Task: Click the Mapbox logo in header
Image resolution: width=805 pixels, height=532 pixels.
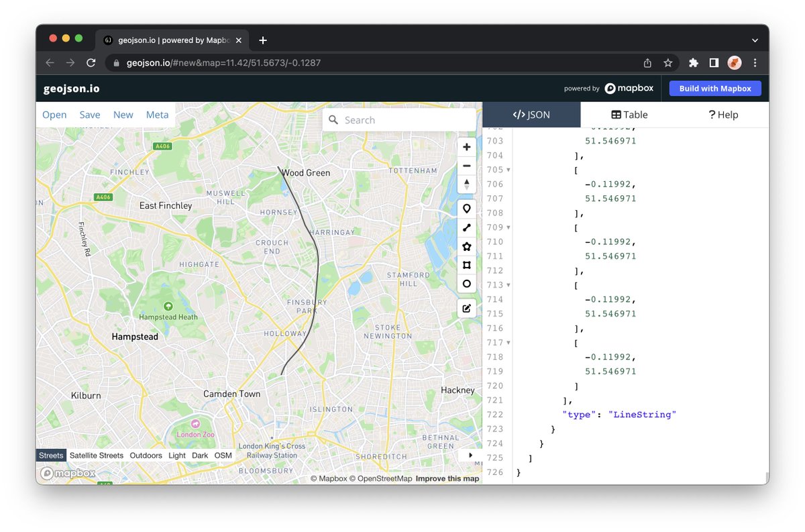Action: click(x=629, y=89)
